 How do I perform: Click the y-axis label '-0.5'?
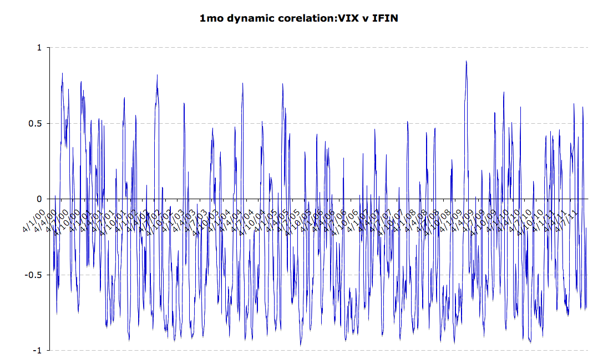(x=33, y=275)
